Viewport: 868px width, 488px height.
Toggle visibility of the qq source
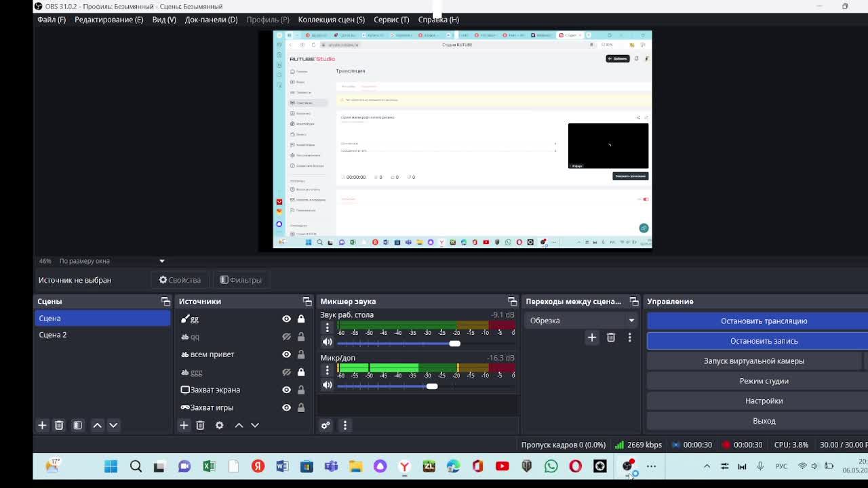(286, 337)
